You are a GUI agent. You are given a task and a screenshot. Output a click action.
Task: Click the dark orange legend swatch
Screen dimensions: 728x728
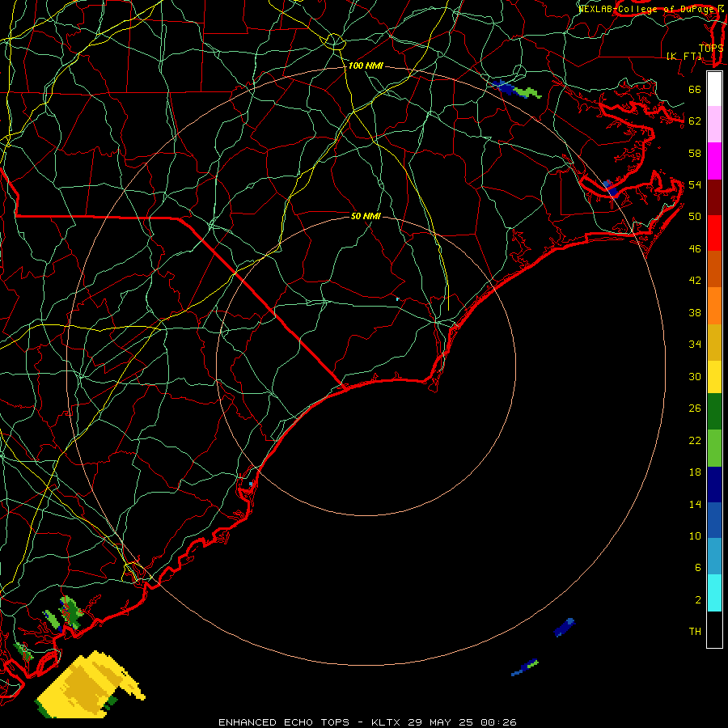point(714,269)
